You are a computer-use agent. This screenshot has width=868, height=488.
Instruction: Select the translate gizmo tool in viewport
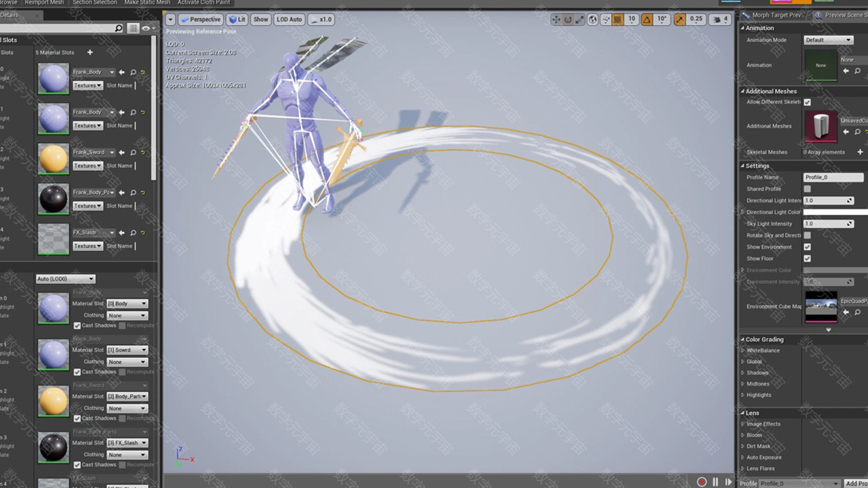(556, 20)
